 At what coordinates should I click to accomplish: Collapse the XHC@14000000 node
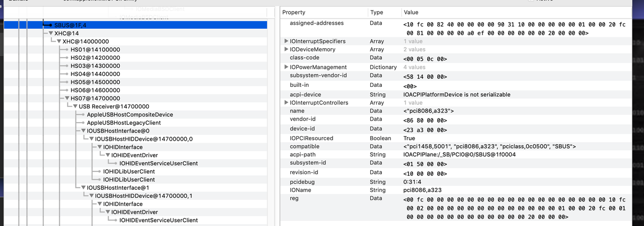[59, 41]
